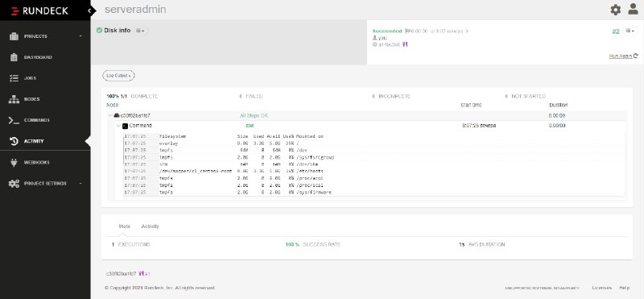Screen dimensions: 644x299
Task: Open the gear settings icon in header
Action: 615,10
